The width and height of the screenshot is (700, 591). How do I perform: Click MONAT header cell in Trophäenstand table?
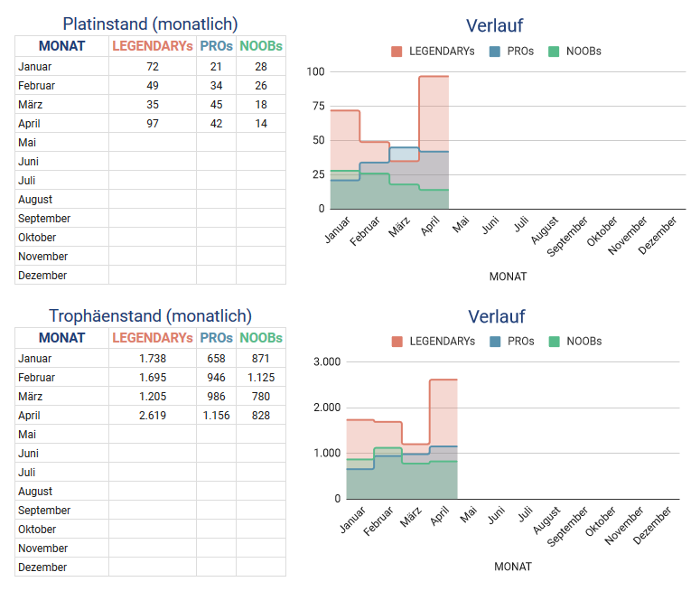click(61, 338)
